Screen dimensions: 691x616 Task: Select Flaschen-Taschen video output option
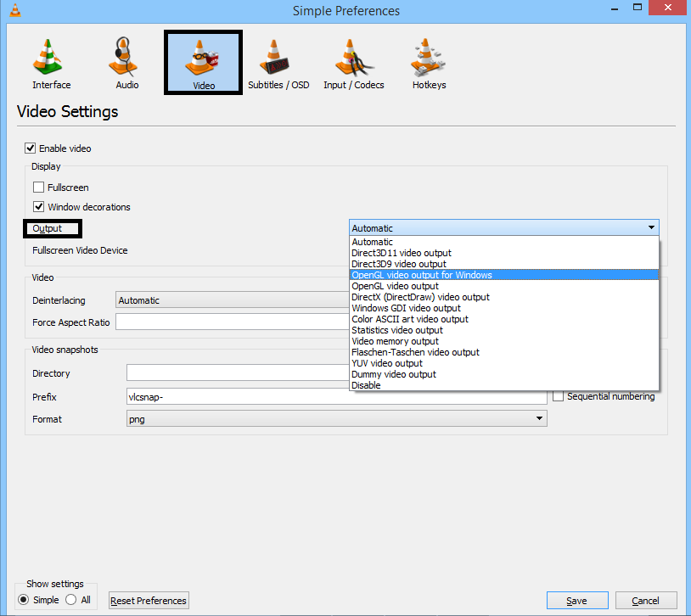pos(504,352)
